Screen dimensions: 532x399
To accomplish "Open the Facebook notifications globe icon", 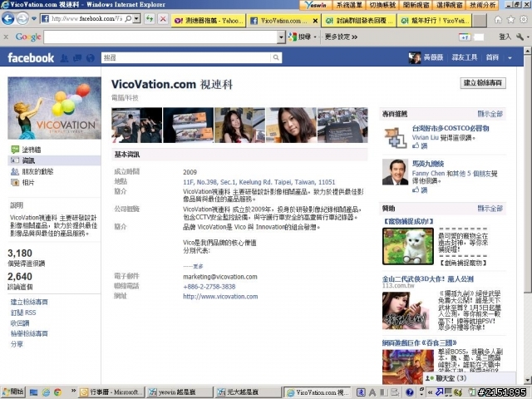I will pyautogui.click(x=91, y=58).
